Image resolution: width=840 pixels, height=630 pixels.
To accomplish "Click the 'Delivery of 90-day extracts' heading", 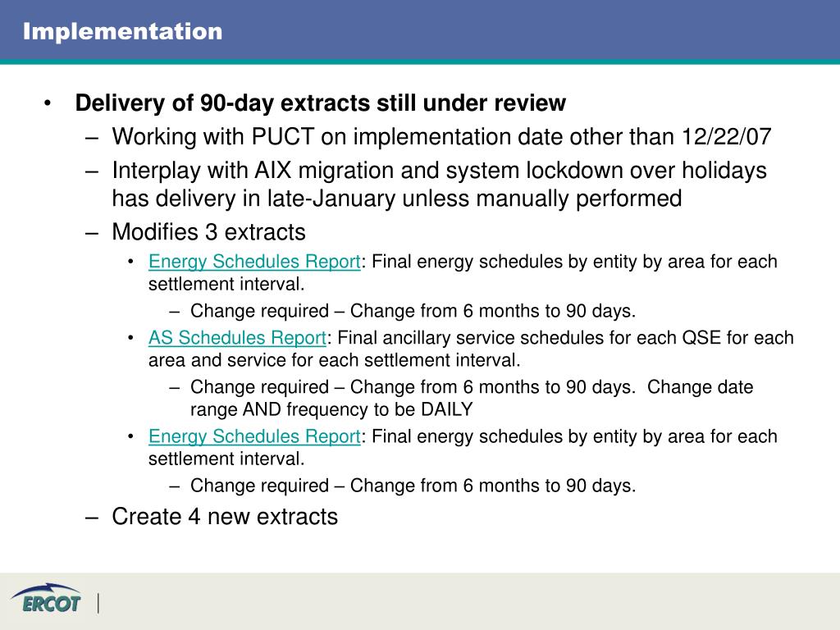I will 321,103.
